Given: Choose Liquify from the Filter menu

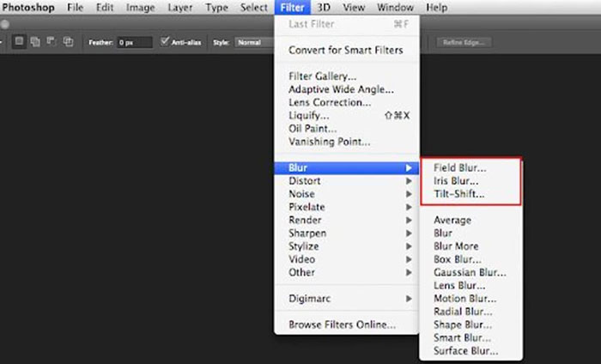Looking at the screenshot, I should pyautogui.click(x=347, y=115).
